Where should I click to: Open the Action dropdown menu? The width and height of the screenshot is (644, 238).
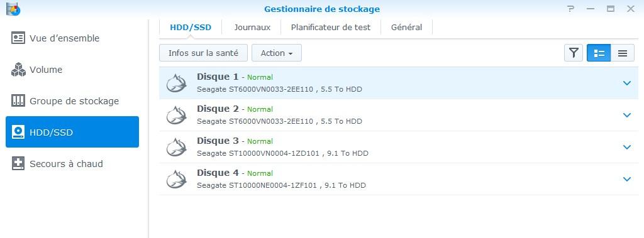277,53
